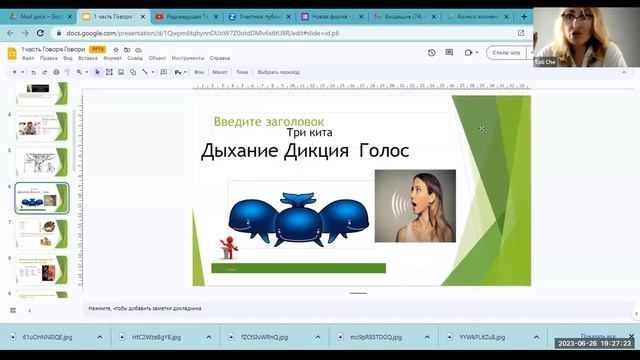Open the shapes tool
The width and height of the screenshot is (640, 360).
tap(133, 72)
